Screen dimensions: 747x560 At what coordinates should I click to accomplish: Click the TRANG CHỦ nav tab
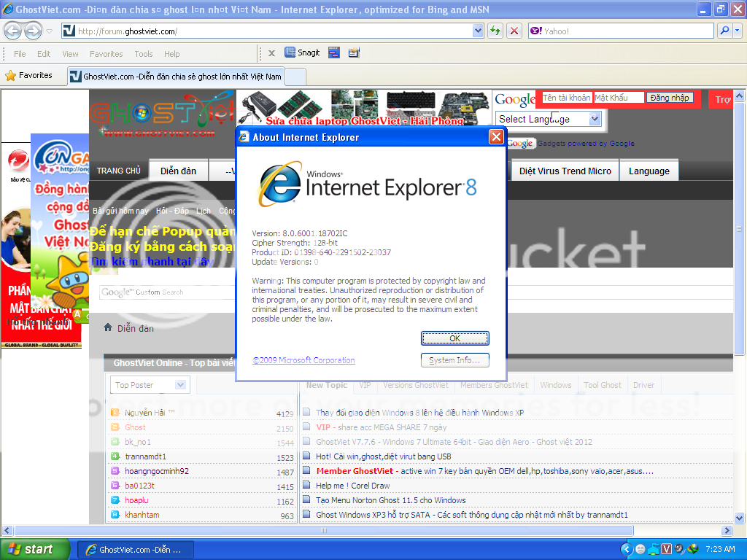[x=119, y=171]
